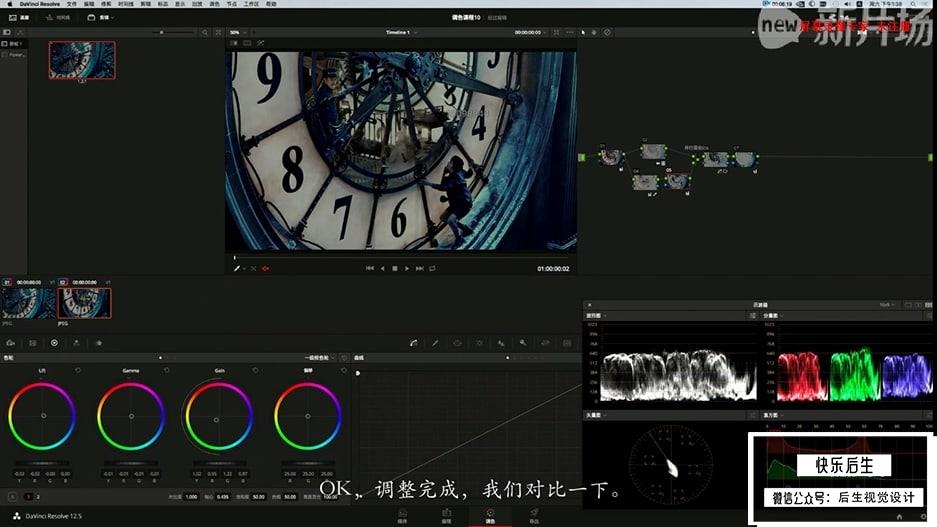
Task: Open the Blur palette icon
Action: coord(501,343)
